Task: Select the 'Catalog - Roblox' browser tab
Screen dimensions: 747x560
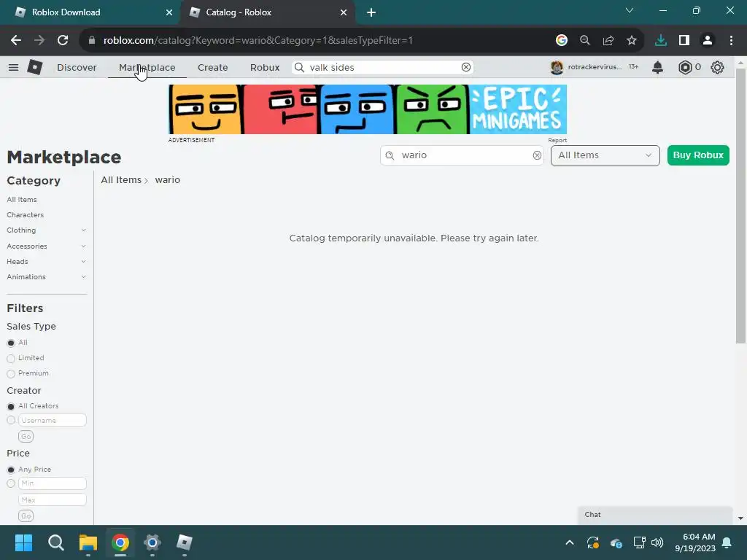Action: click(268, 12)
